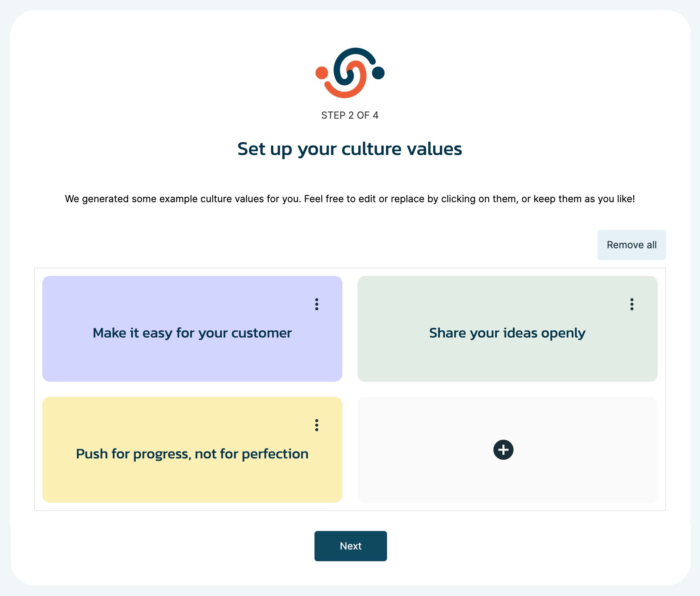700x596 pixels.
Task: Click the plus icon to add a value
Action: (503, 450)
